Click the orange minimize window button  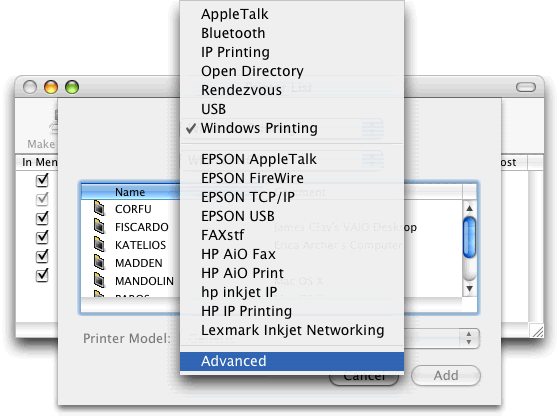pos(51,87)
